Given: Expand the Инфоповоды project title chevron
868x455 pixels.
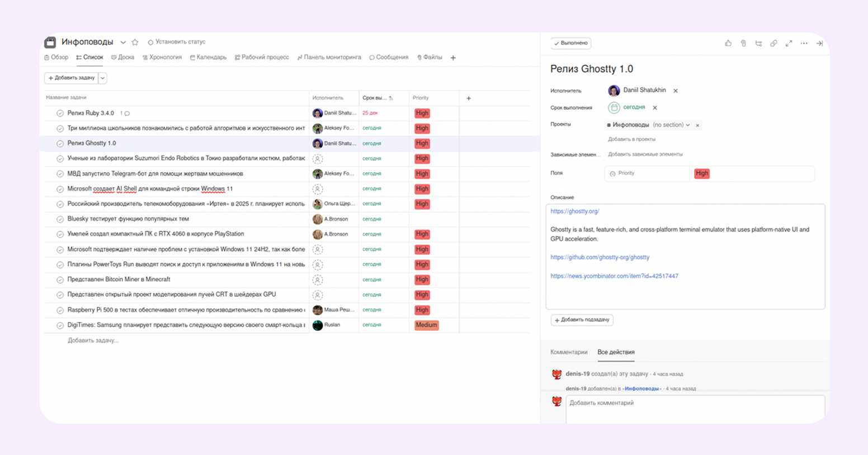Looking at the screenshot, I should (123, 42).
